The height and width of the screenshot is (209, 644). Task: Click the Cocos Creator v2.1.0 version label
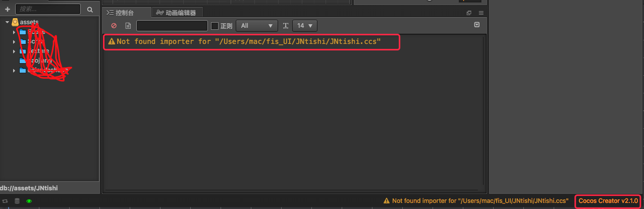608,201
